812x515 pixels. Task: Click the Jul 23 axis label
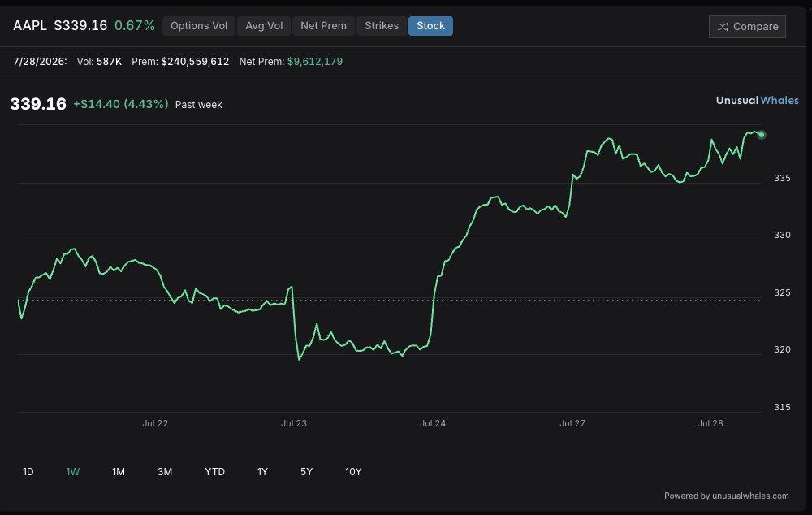(294, 423)
